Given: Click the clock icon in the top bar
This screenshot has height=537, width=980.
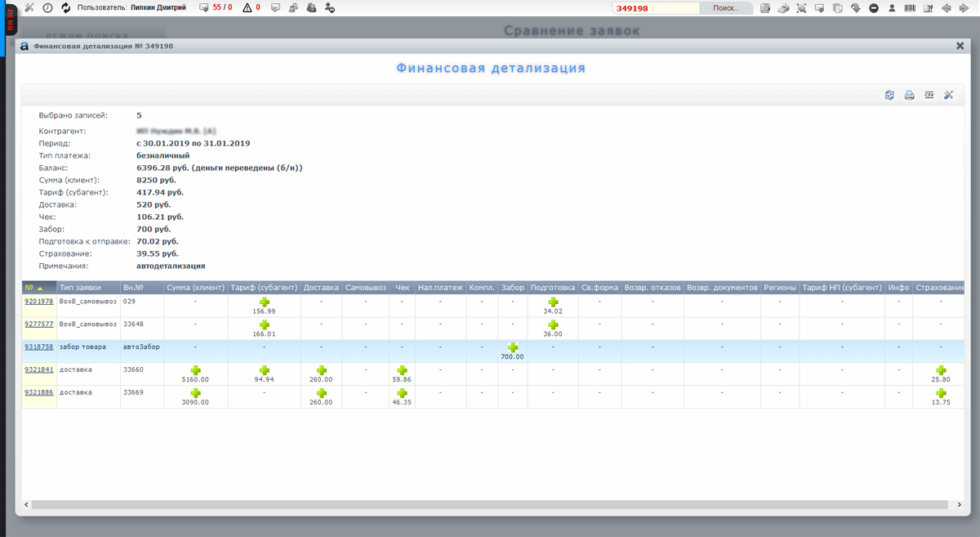Looking at the screenshot, I should pyautogui.click(x=47, y=8).
